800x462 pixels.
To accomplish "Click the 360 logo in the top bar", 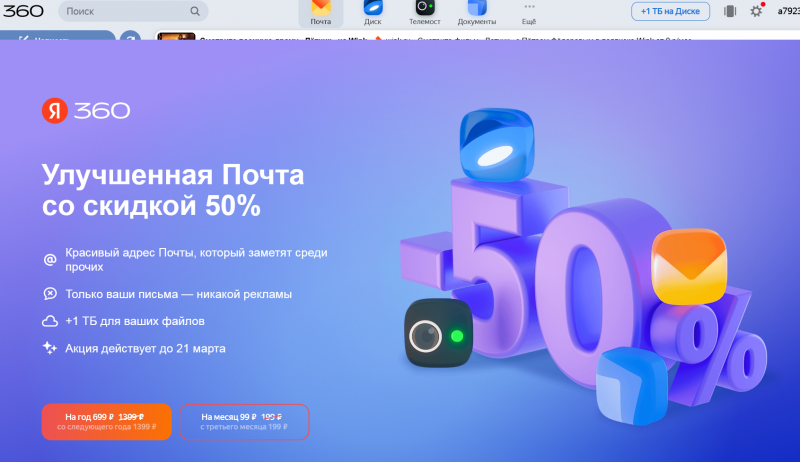I will pos(23,11).
